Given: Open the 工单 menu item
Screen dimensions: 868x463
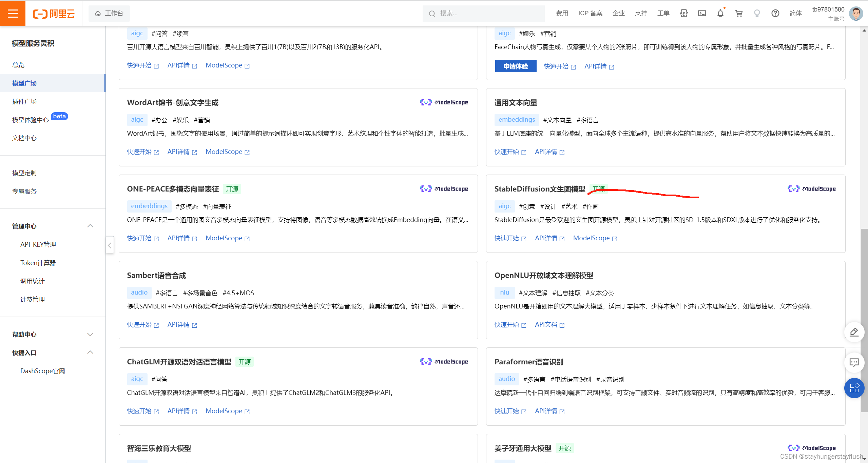Looking at the screenshot, I should (663, 13).
